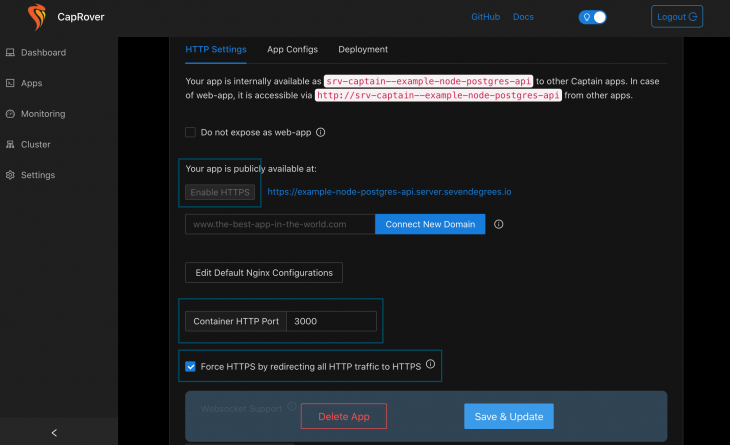Click Edit Default Nginx Configurations button

[264, 273]
